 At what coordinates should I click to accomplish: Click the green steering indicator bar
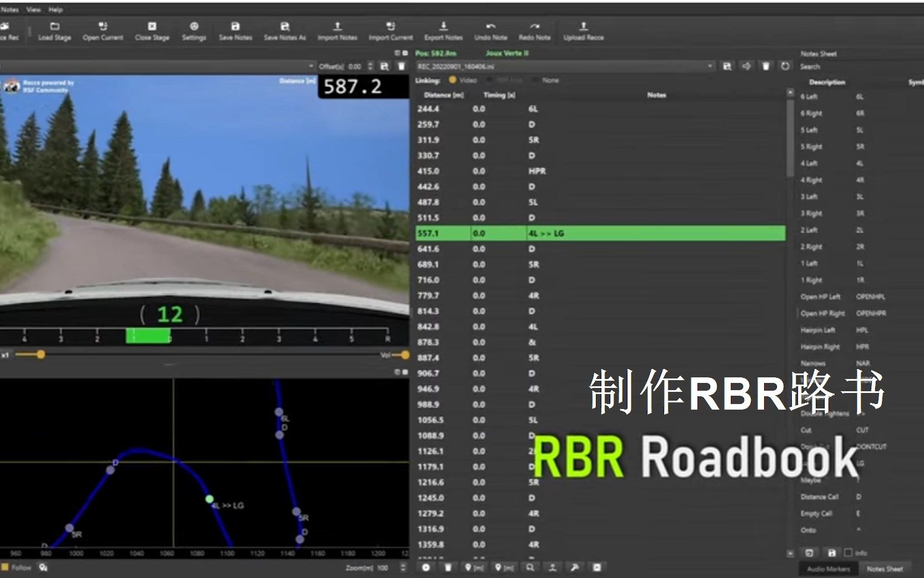point(148,336)
